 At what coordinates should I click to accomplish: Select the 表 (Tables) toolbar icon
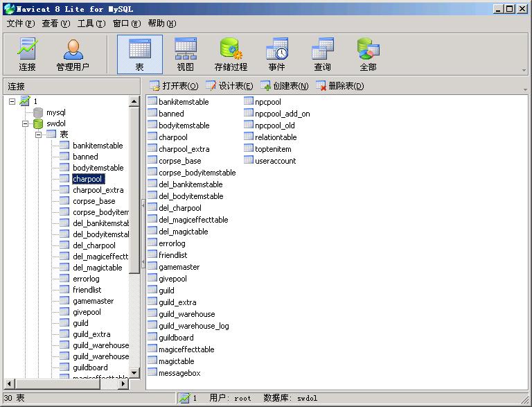140,54
